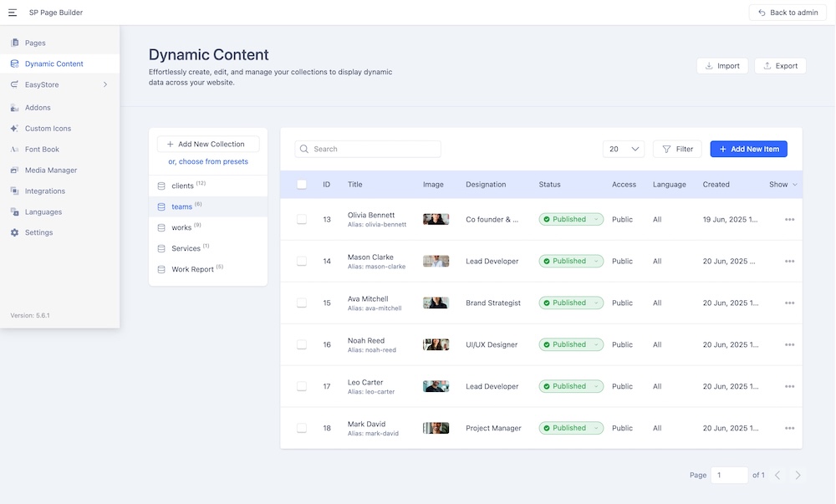The image size is (836, 504).
Task: Click the Add New Item button
Action: point(748,149)
